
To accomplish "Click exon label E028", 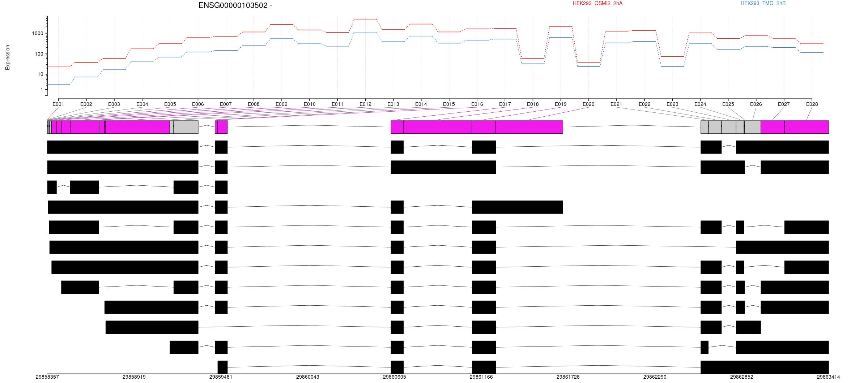I will (x=812, y=104).
